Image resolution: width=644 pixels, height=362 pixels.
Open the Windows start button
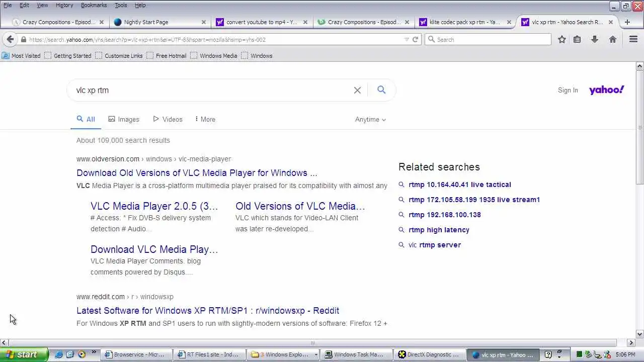coord(24,354)
